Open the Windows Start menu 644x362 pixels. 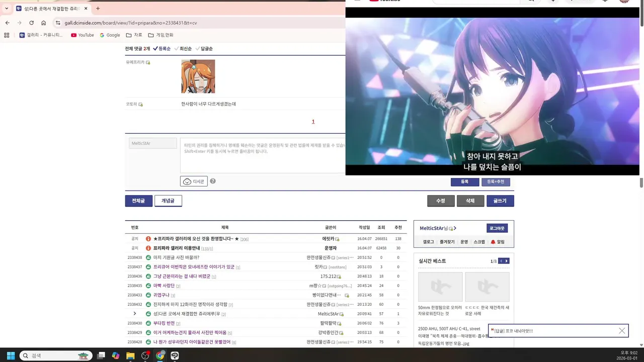pos(11,355)
